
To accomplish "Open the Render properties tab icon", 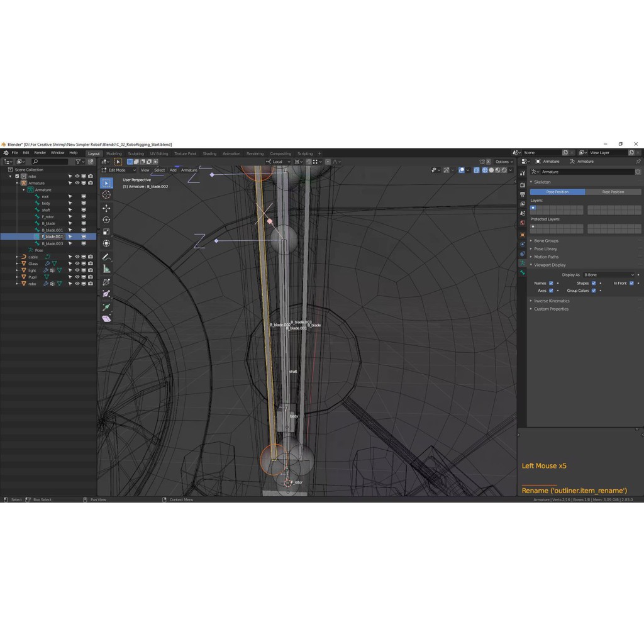I will (522, 186).
